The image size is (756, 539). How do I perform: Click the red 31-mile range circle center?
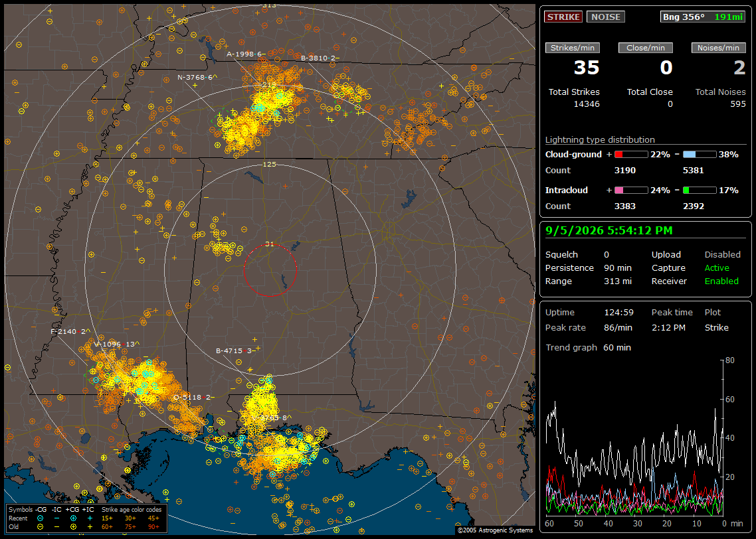270,269
